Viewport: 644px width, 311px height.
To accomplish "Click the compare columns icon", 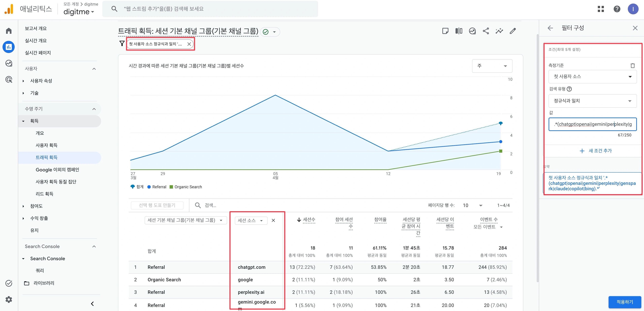I will (x=459, y=31).
